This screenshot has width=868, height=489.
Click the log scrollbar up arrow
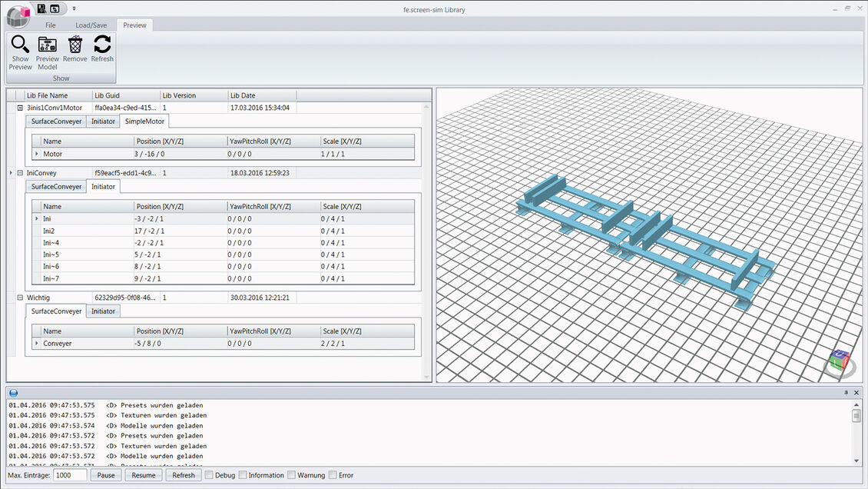pos(856,404)
